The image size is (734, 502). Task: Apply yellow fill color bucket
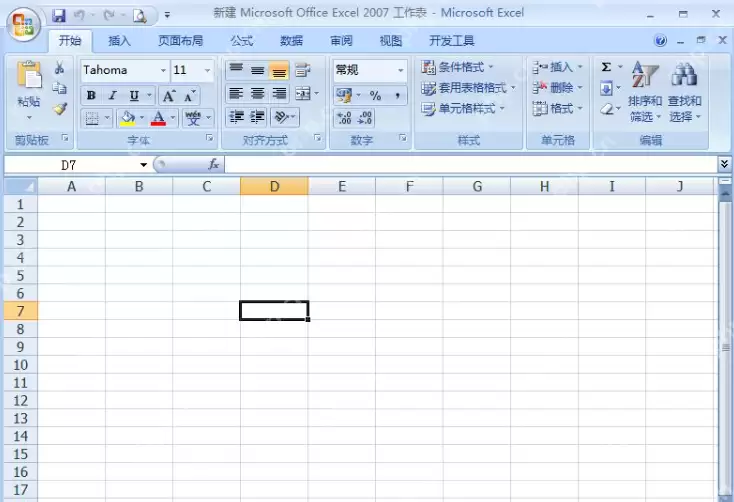127,118
